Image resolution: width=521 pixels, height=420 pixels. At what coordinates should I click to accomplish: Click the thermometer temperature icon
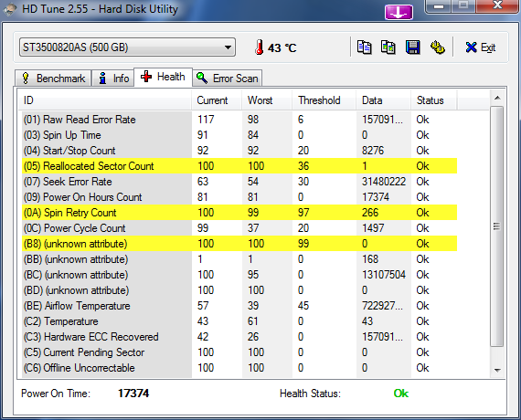pyautogui.click(x=260, y=47)
